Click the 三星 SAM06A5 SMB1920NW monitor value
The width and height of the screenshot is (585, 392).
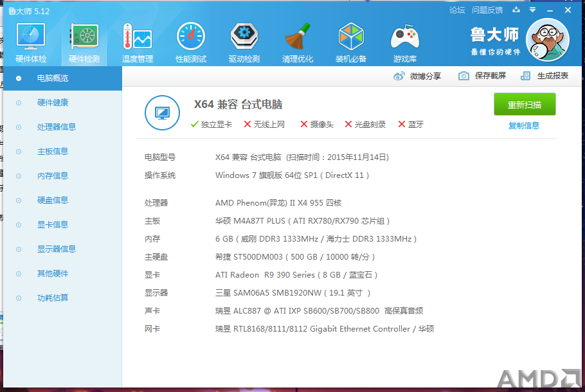(293, 293)
